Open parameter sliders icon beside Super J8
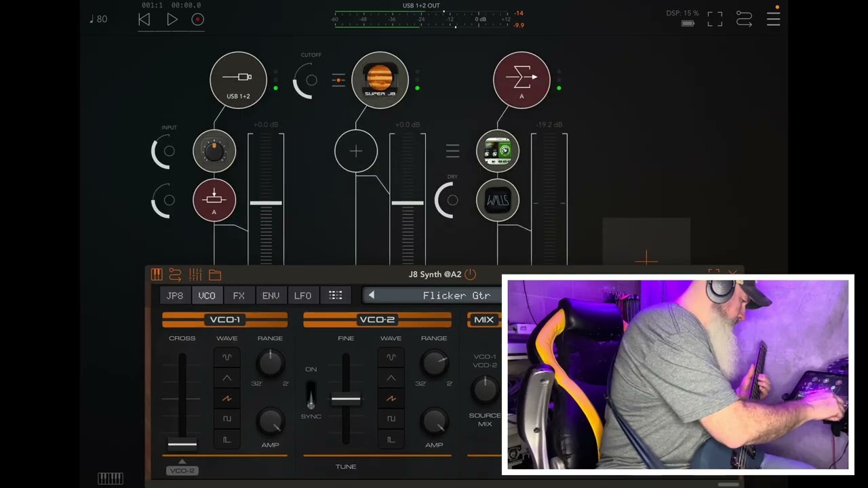 338,80
